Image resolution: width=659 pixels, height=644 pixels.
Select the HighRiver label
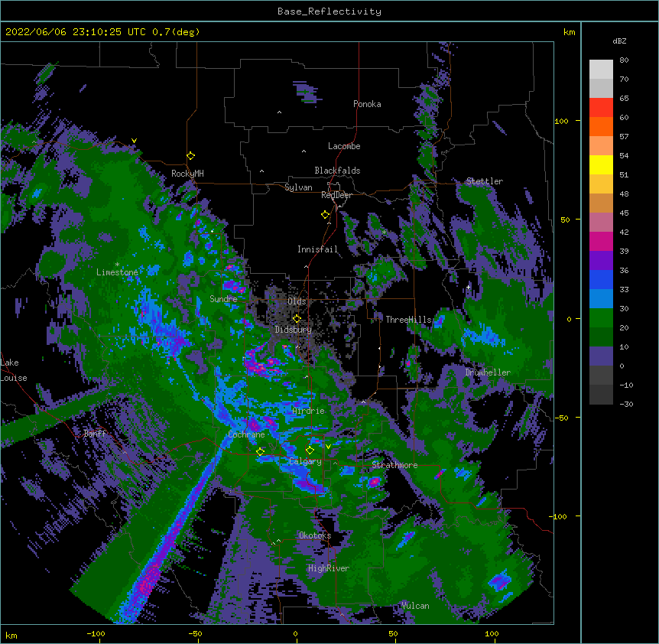pos(329,568)
